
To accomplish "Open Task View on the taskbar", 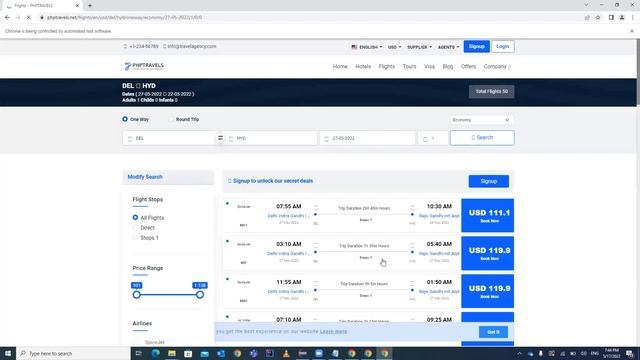I will point(138,353).
